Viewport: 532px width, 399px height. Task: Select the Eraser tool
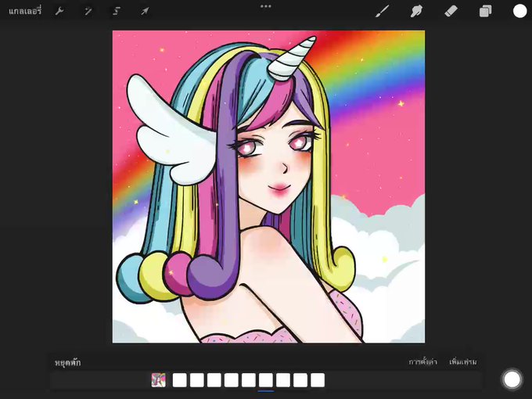click(x=451, y=11)
